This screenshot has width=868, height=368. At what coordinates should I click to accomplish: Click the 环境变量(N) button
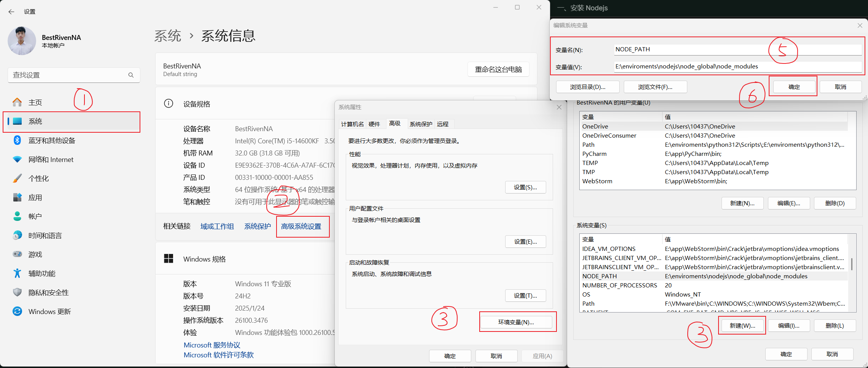pyautogui.click(x=517, y=322)
